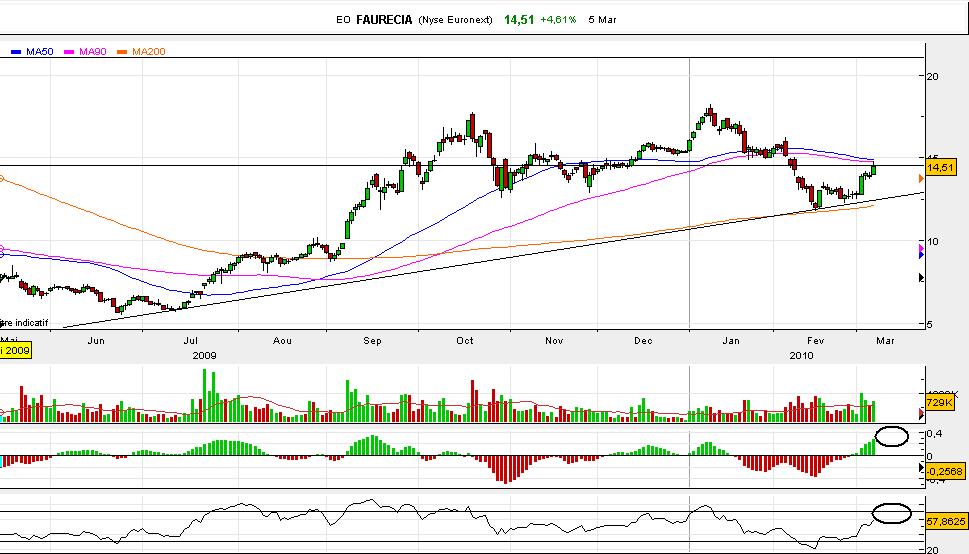The image size is (969, 554).
Task: Click the red arrow marker on volume axis
Action: tap(921, 414)
